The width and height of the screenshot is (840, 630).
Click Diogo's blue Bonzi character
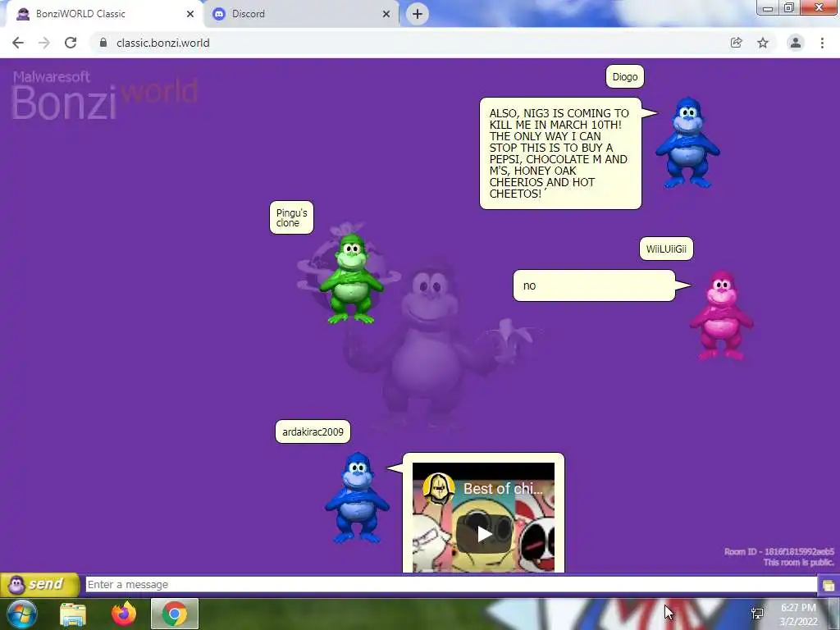click(x=688, y=143)
